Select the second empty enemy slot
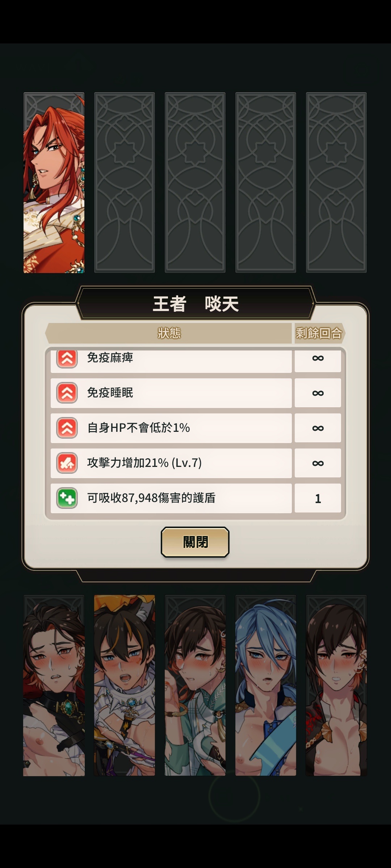Screen dimensions: 391x868 125,183
